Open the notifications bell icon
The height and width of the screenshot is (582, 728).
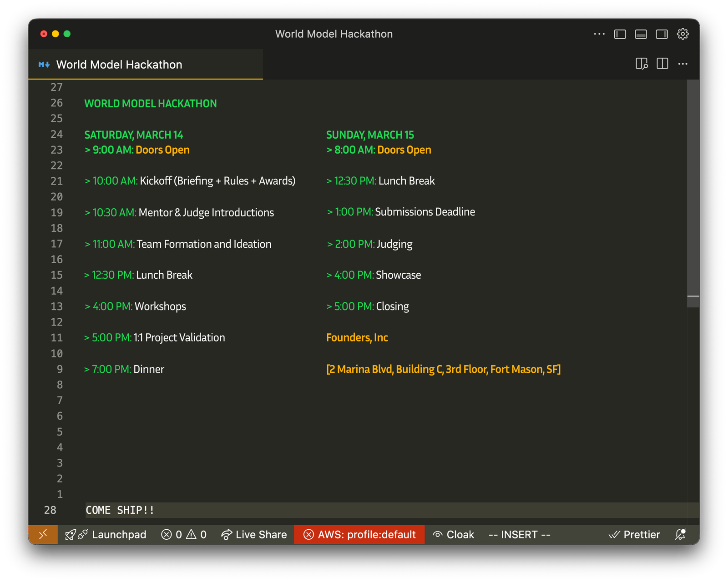680,534
